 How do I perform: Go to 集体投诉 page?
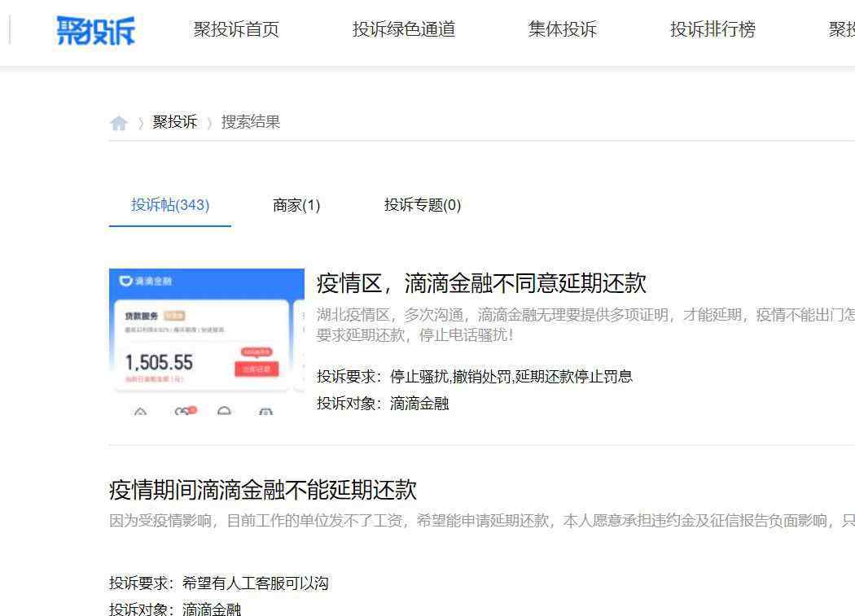pos(562,29)
